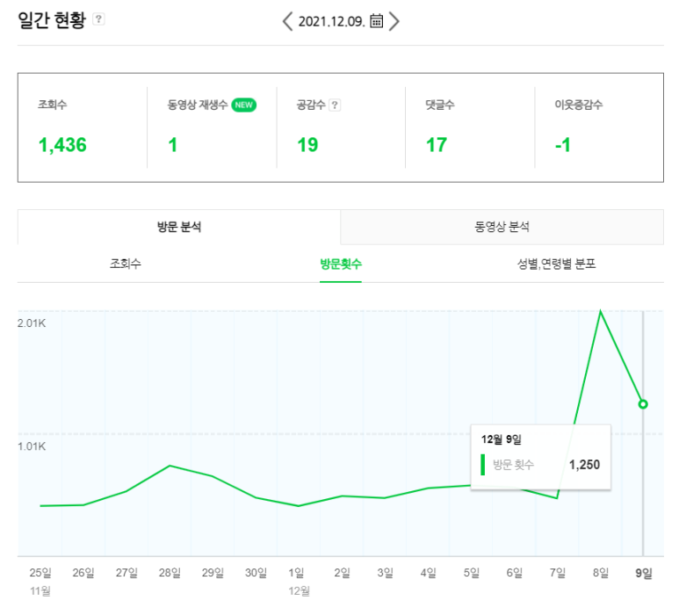Click the 28일 axis label
The height and width of the screenshot is (616, 679).
click(170, 573)
